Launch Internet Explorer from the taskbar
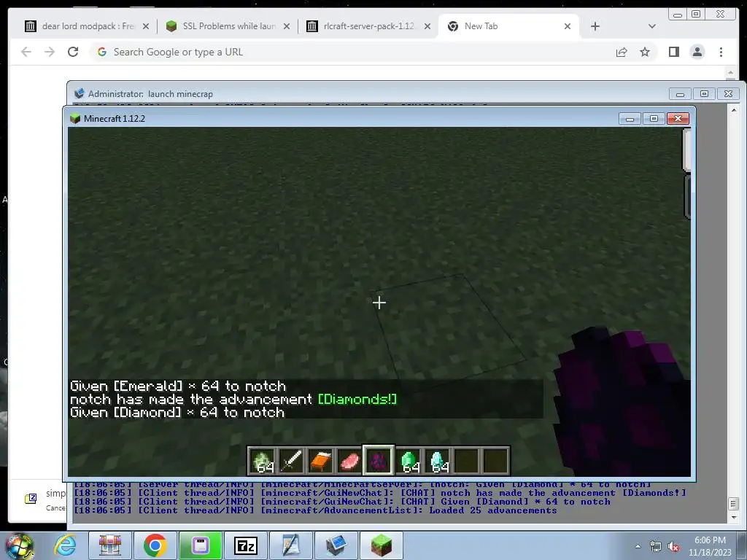This screenshot has height=560, width=747. (65, 545)
